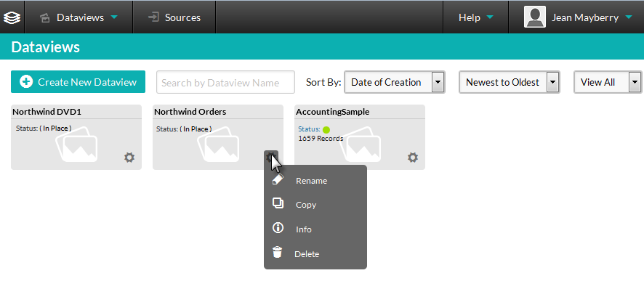The width and height of the screenshot is (644, 289).
Task: Choose Delete from the context menu
Action: [x=307, y=254]
